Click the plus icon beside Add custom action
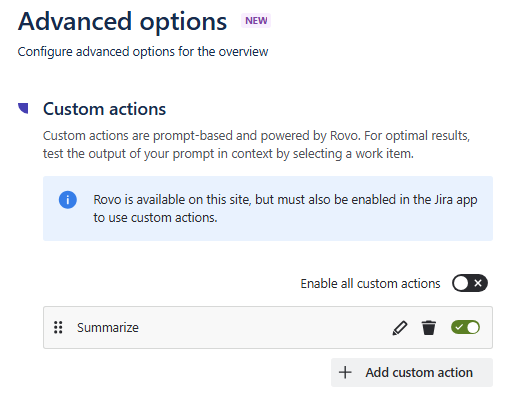Viewport: 521px width, 416px height. (345, 372)
